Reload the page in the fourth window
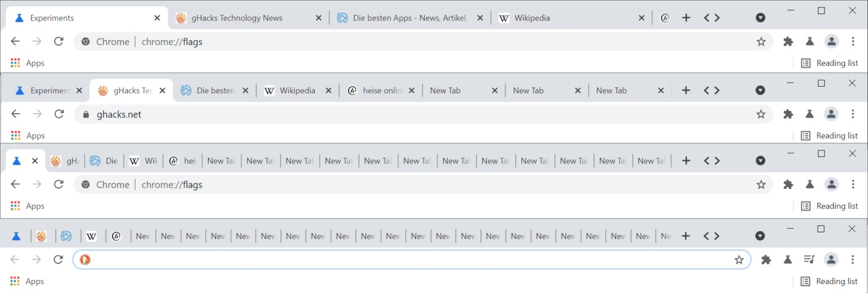Viewport: 868px width, 301px height. point(58,259)
